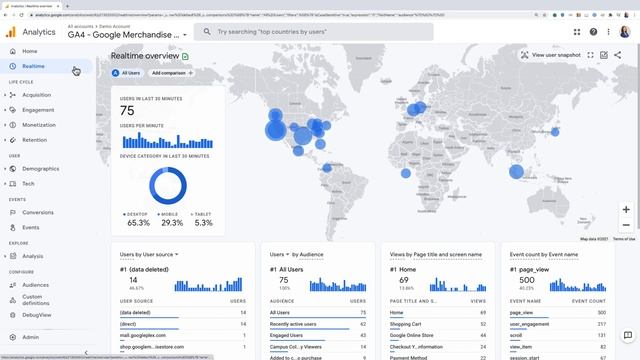The width and height of the screenshot is (640, 360).
Task: Select the Engaged Users audience row
Action: [318, 336]
